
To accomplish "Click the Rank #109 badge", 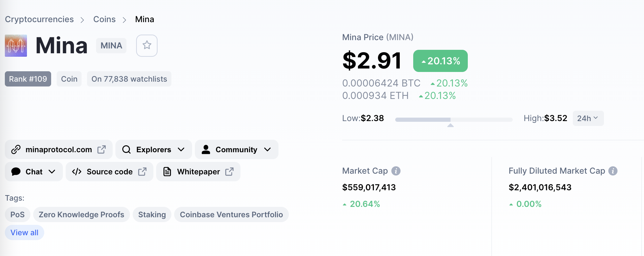I will point(28,79).
